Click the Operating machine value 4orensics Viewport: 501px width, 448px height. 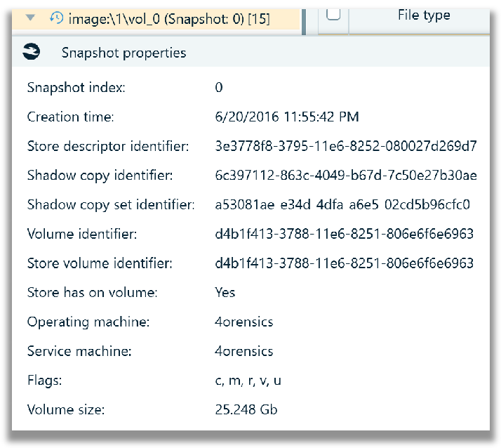click(243, 322)
